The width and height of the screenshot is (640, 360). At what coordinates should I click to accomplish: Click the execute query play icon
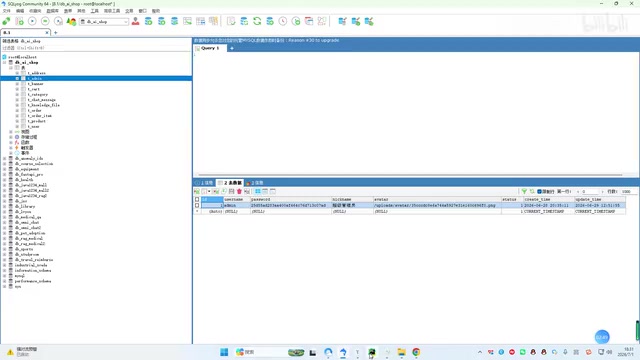(32, 21)
